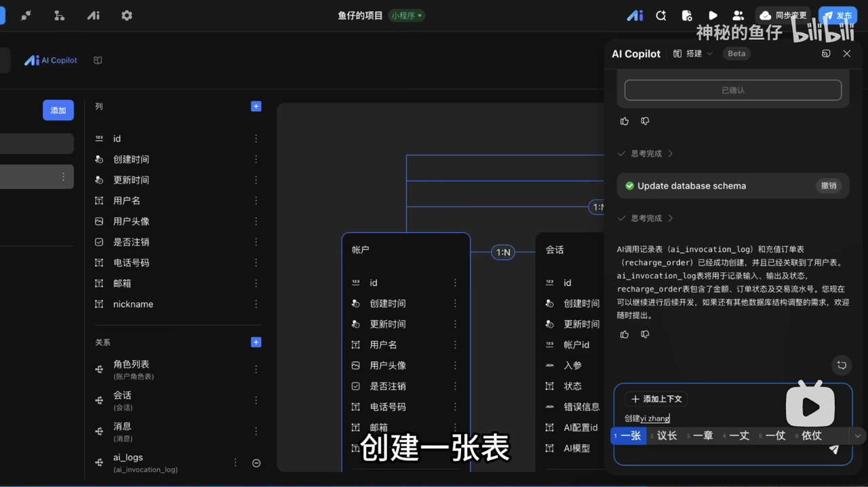Viewport: 868px width, 487px height.
Task: Click the book icon next to AI Copilot tab
Action: 98,60
